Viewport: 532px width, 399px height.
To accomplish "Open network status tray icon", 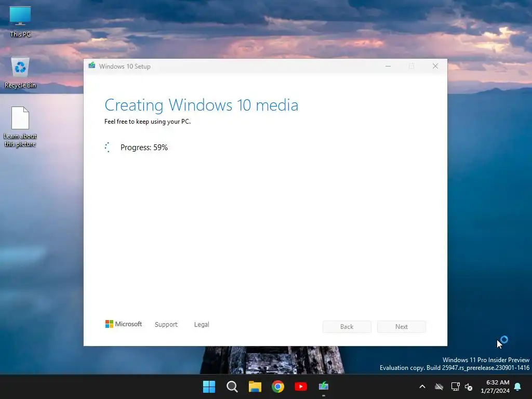I will (455, 387).
